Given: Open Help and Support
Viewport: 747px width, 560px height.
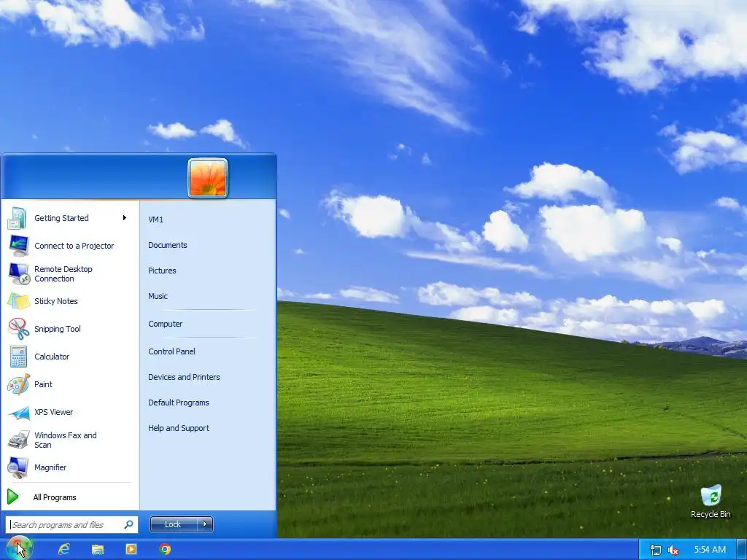Looking at the screenshot, I should [179, 428].
